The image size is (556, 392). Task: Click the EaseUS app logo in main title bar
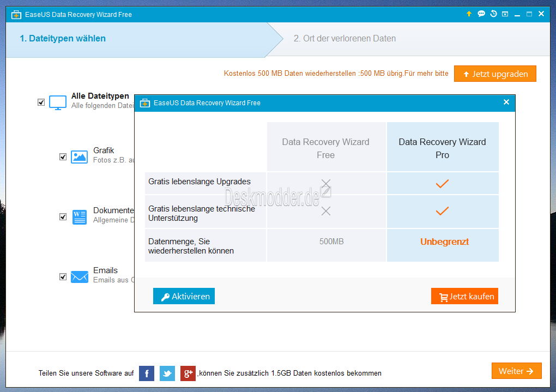click(x=16, y=15)
